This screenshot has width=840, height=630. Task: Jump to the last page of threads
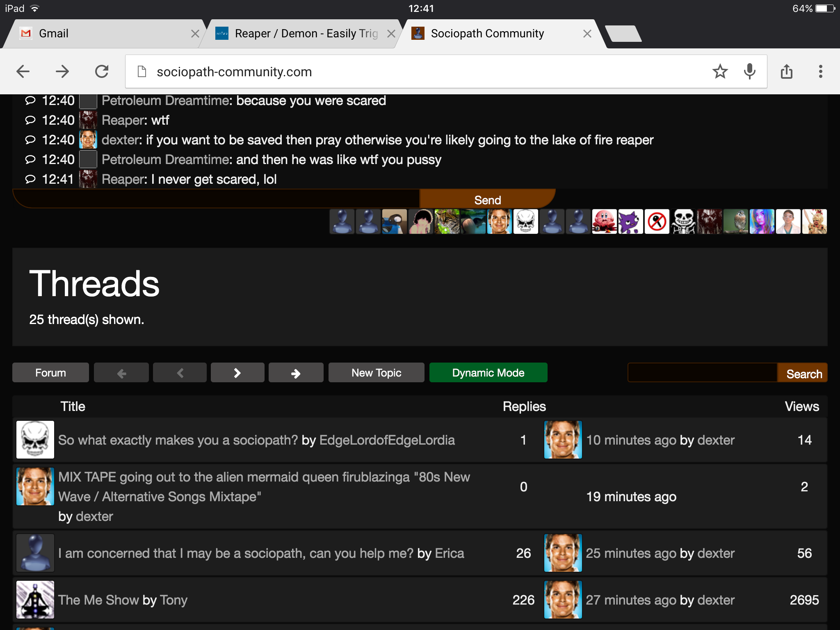click(296, 372)
